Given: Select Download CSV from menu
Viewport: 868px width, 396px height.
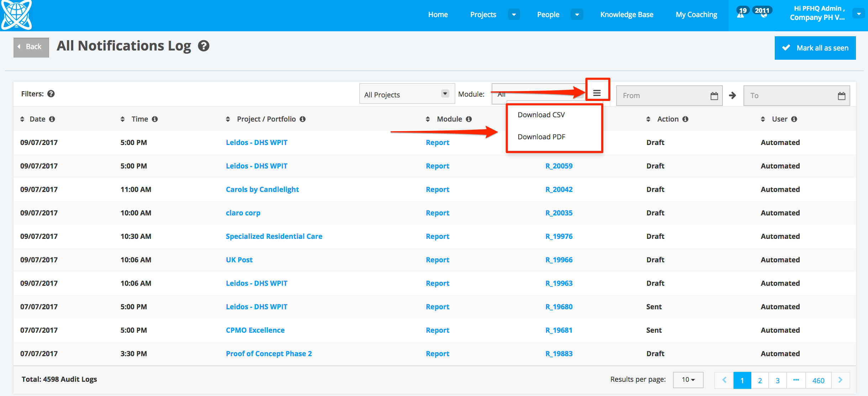Looking at the screenshot, I should pyautogui.click(x=541, y=115).
